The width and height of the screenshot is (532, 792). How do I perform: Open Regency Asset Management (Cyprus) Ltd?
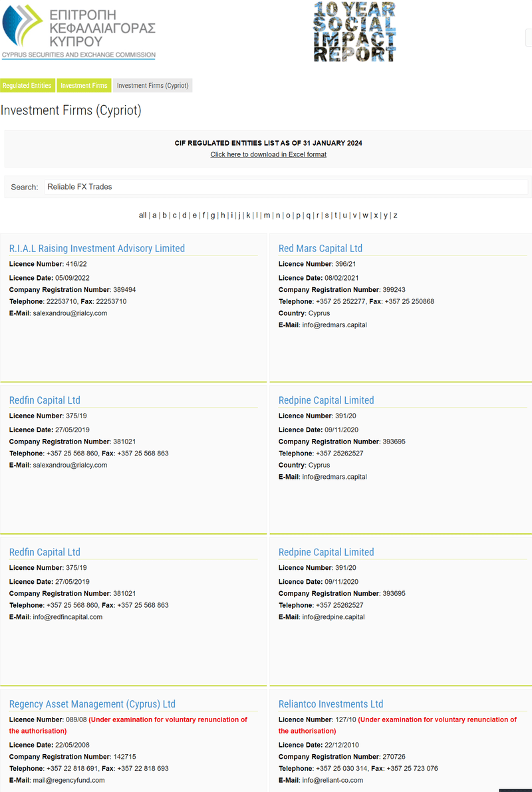[92, 704]
